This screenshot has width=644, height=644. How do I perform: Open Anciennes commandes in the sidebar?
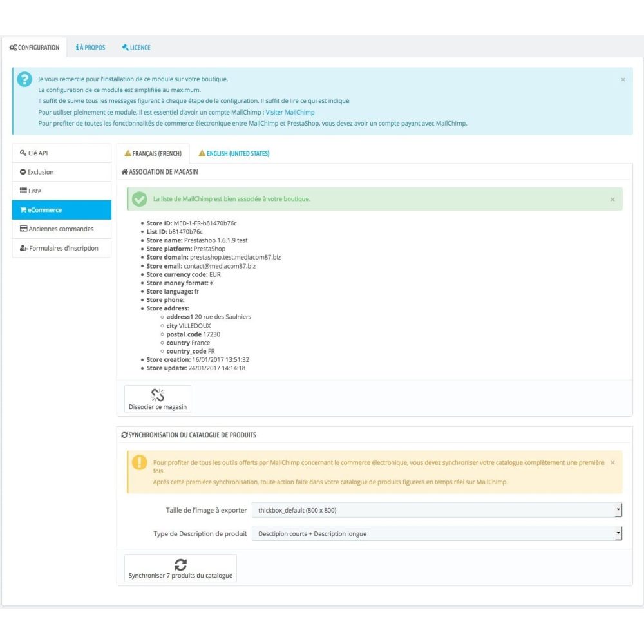[x=61, y=229]
